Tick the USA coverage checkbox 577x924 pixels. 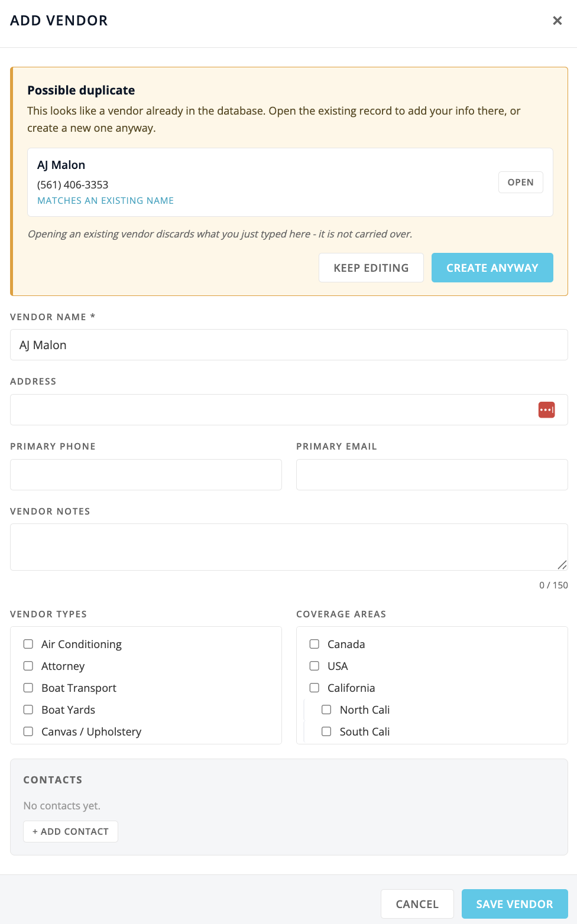315,666
